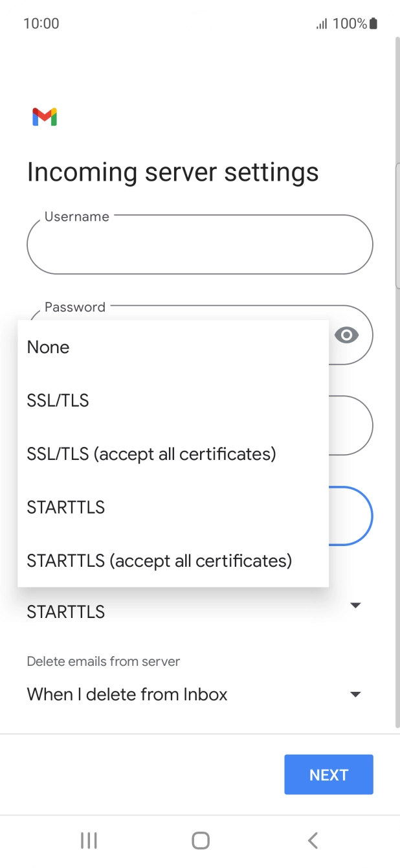400x868 pixels.
Task: Choose STARTTLS from the dropdown list
Action: click(66, 507)
